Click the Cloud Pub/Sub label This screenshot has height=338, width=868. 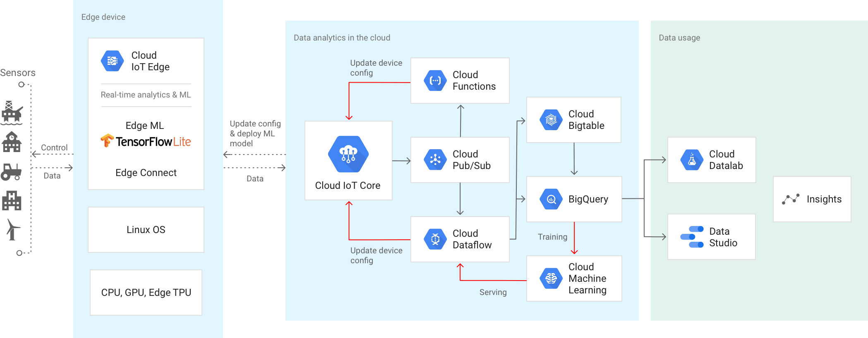(x=472, y=160)
